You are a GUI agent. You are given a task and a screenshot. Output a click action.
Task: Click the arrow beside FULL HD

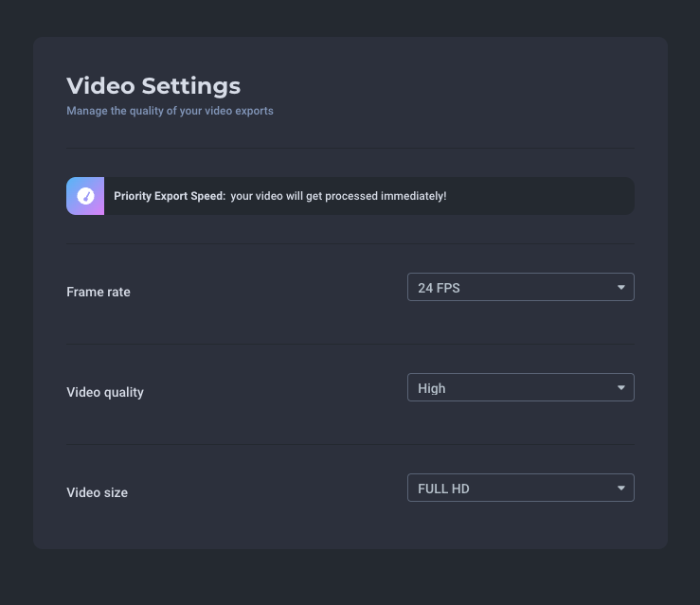621,489
